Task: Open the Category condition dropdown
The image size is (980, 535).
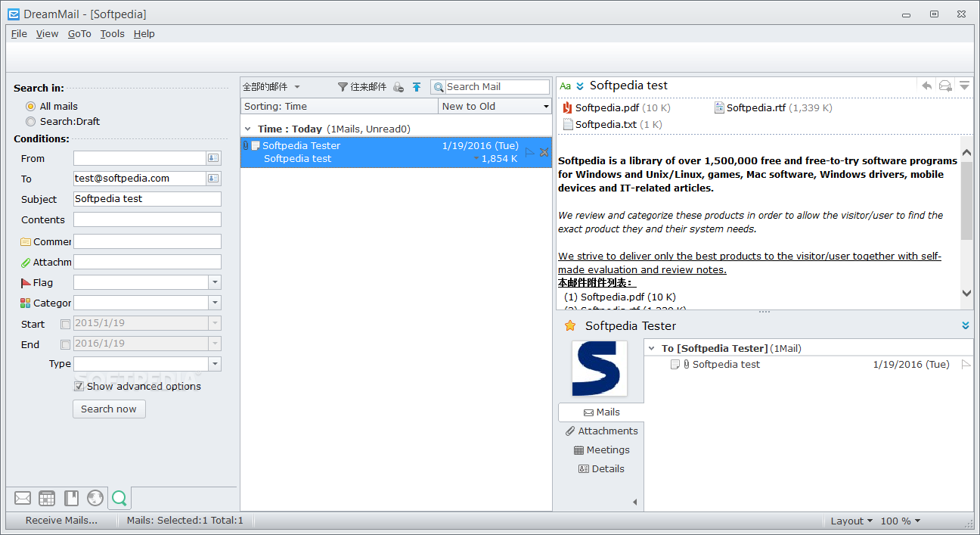Action: pos(215,303)
